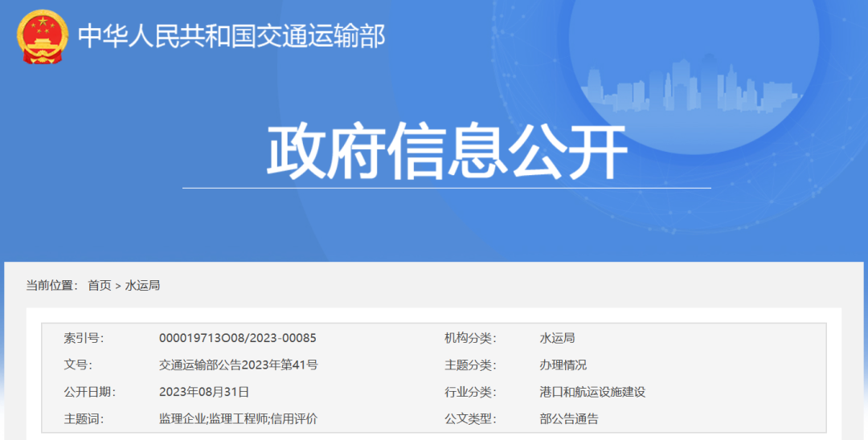Image resolution: width=868 pixels, height=440 pixels.
Task: Select the 主题分类 label
Action: click(470, 365)
